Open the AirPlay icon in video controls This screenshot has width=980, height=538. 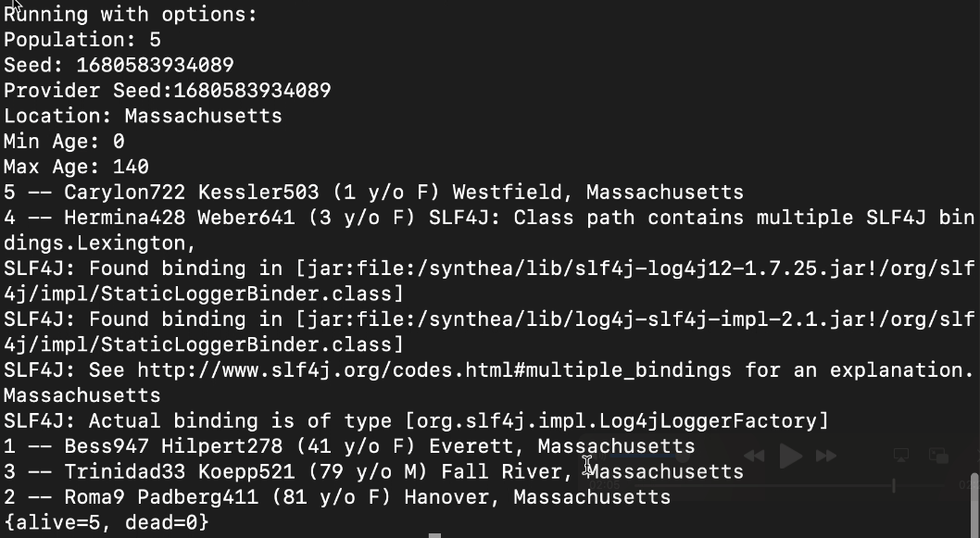(901, 456)
